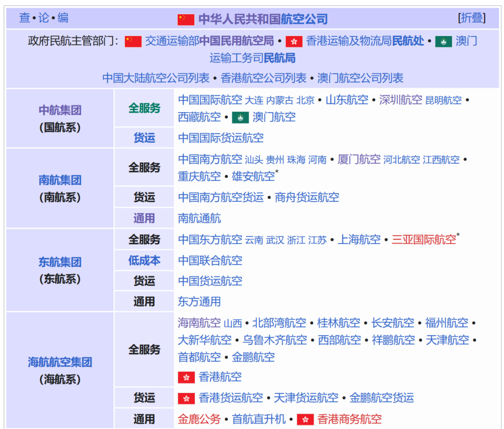Open the 民航局 link after 运输工务司
504x429 pixels.
pyautogui.click(x=280, y=58)
